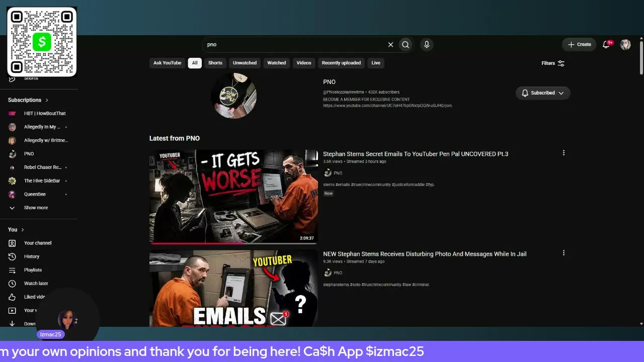Play the 'It Gets Worse' video thumbnail

click(x=233, y=197)
